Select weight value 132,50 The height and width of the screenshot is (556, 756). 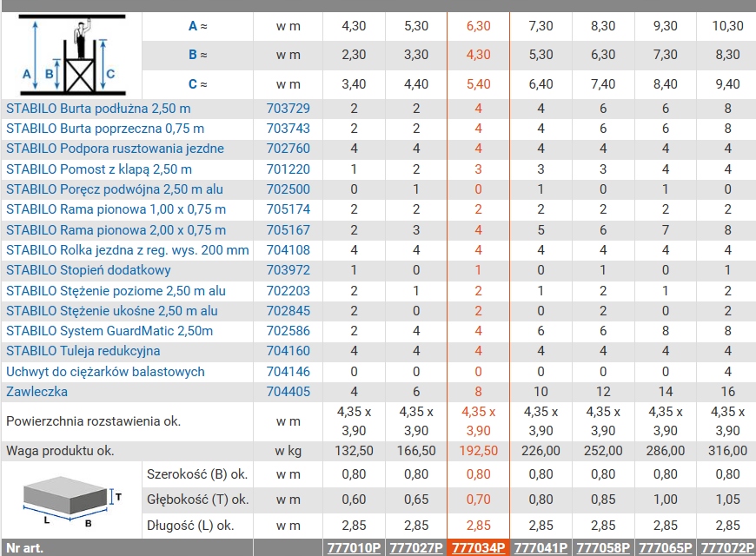(354, 451)
